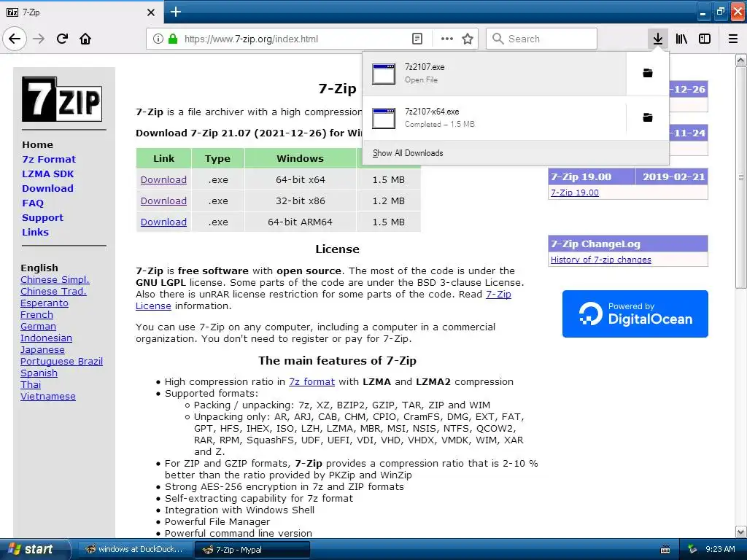
Task: Click the Search input box
Action: [541, 39]
